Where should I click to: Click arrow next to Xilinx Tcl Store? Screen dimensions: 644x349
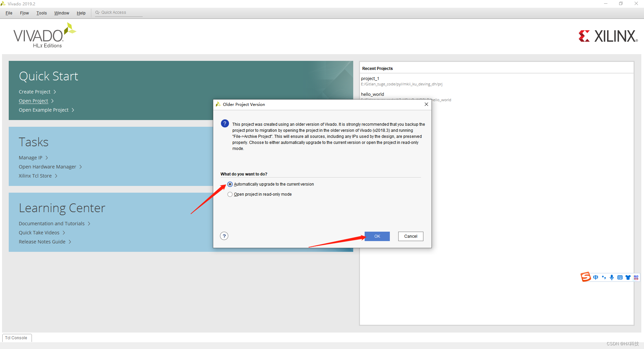(x=56, y=176)
